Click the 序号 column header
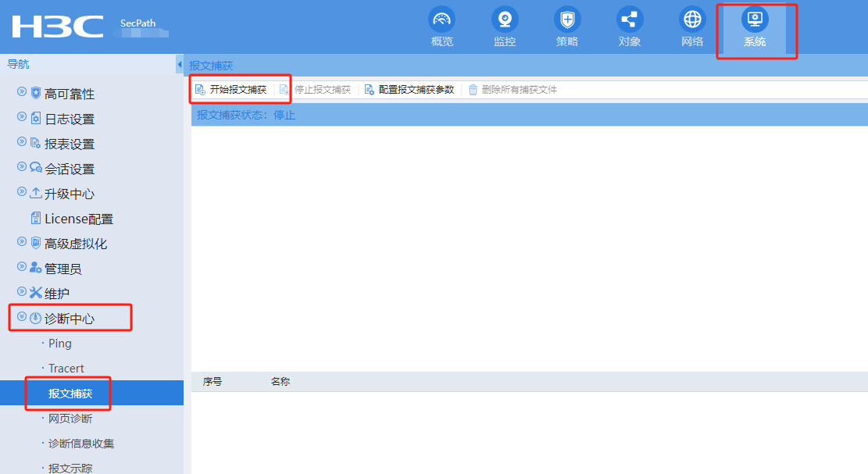Screen dimensions: 868x474 coord(213,382)
